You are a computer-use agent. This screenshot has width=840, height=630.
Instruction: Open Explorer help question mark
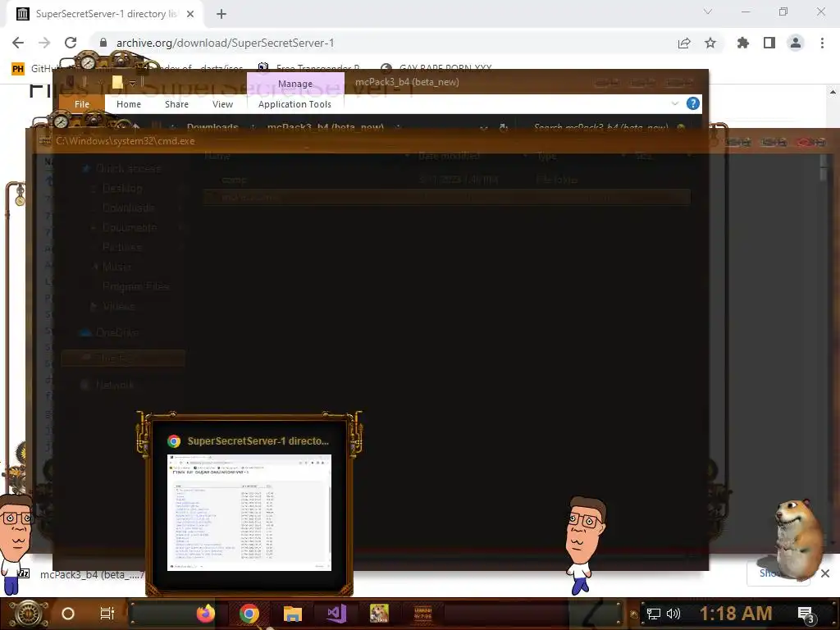pyautogui.click(x=692, y=103)
